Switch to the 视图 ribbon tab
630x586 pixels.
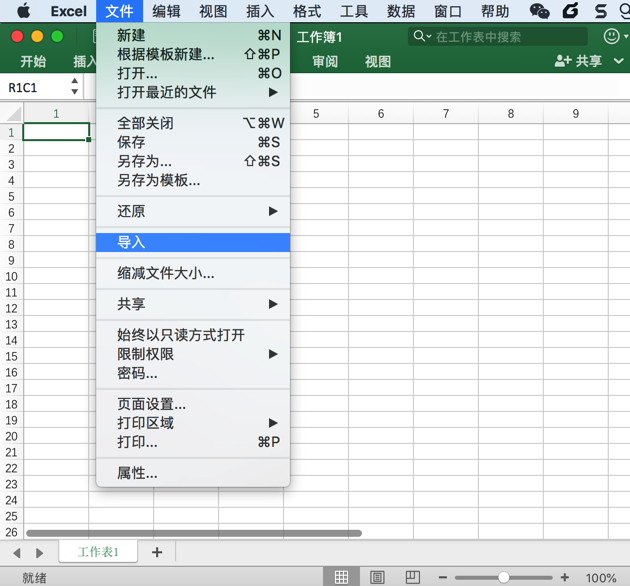click(378, 61)
